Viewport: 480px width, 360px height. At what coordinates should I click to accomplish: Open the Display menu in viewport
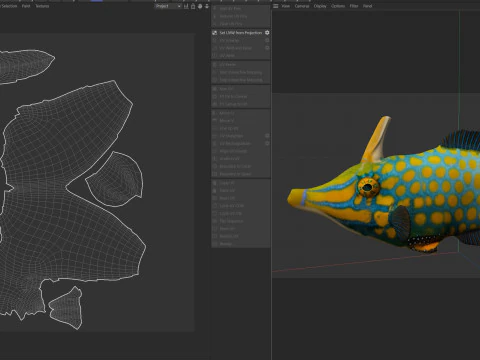click(x=320, y=6)
